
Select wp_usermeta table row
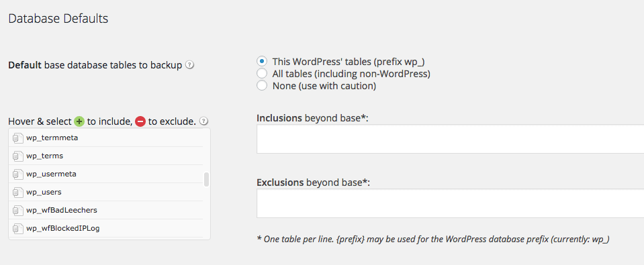pyautogui.click(x=106, y=174)
